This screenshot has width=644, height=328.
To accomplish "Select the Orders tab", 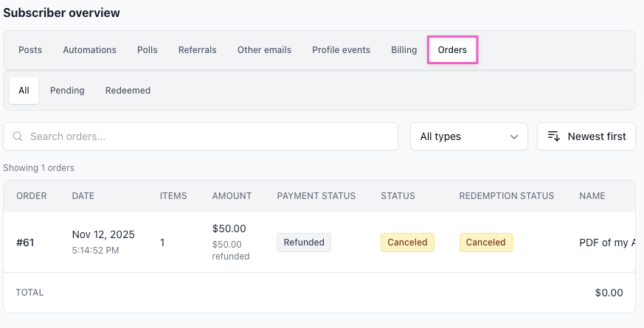I will (x=452, y=50).
